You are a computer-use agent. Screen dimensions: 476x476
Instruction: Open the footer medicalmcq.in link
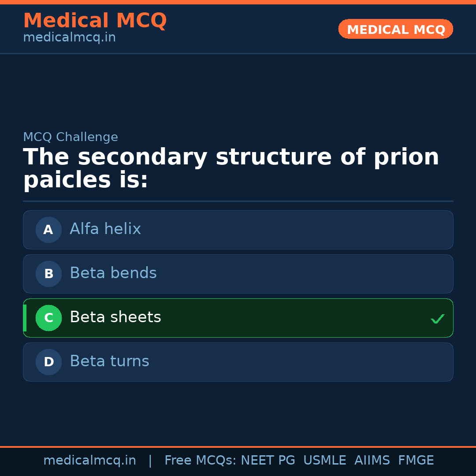(90, 460)
